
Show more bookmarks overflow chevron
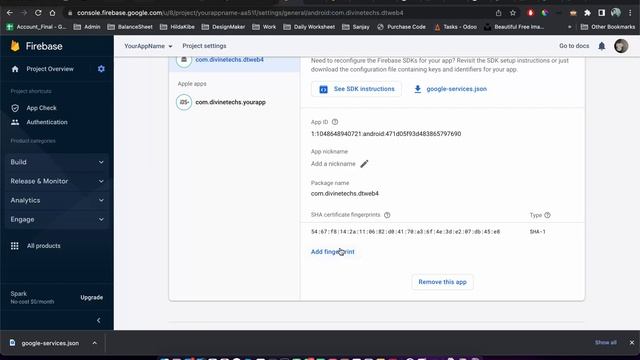(569, 27)
